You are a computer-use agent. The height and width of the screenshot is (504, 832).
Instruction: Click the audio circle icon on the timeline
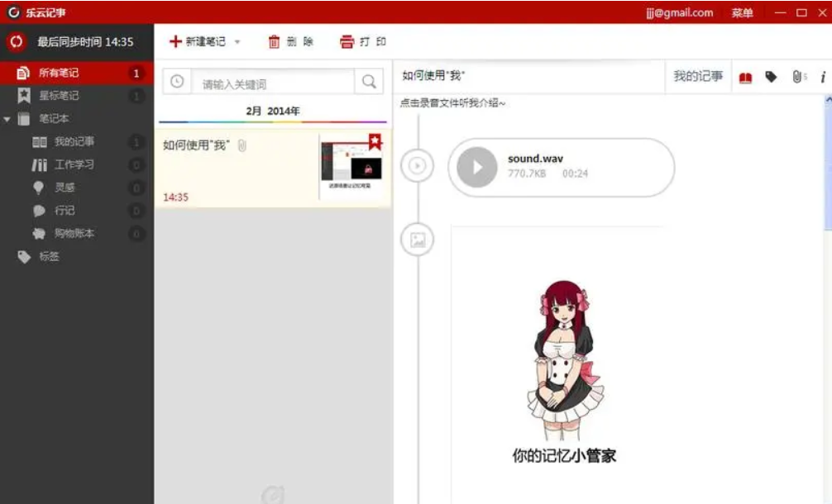pos(417,165)
